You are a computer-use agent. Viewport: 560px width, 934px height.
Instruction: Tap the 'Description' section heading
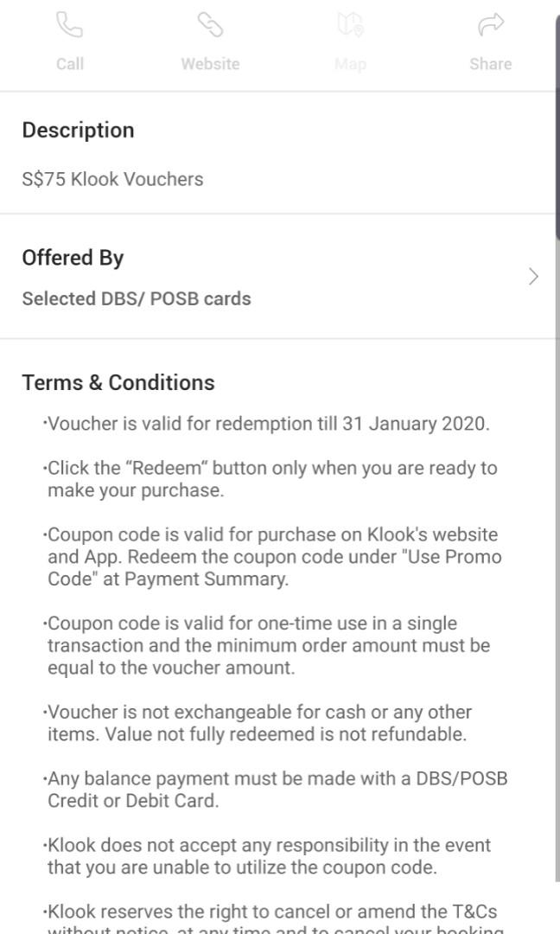pos(78,129)
